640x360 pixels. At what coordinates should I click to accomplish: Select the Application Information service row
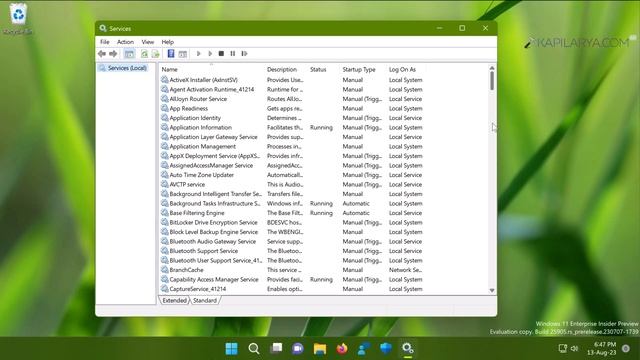point(291,127)
